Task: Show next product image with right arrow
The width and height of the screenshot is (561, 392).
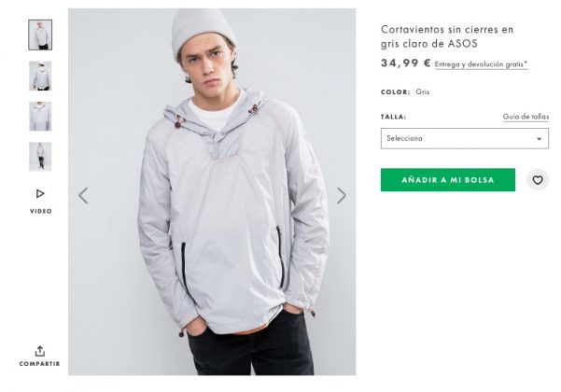Action: pyautogui.click(x=341, y=195)
